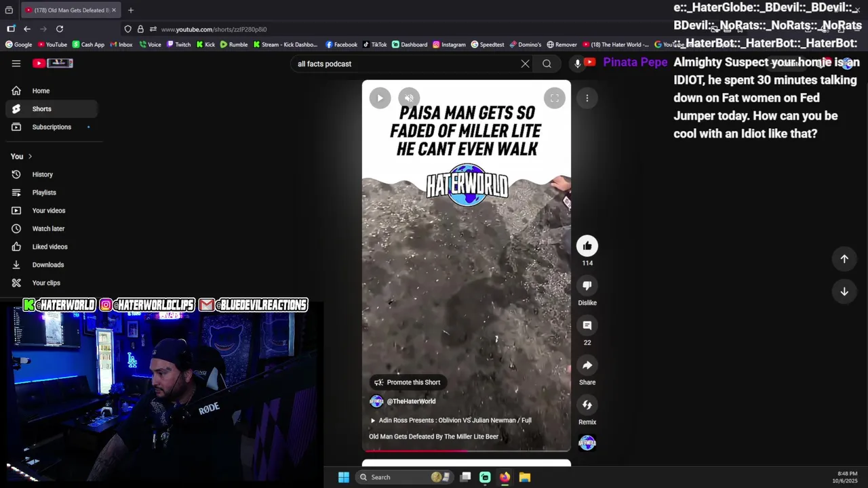The image size is (868, 488).
Task: Open Watch later list
Action: click(x=52, y=228)
